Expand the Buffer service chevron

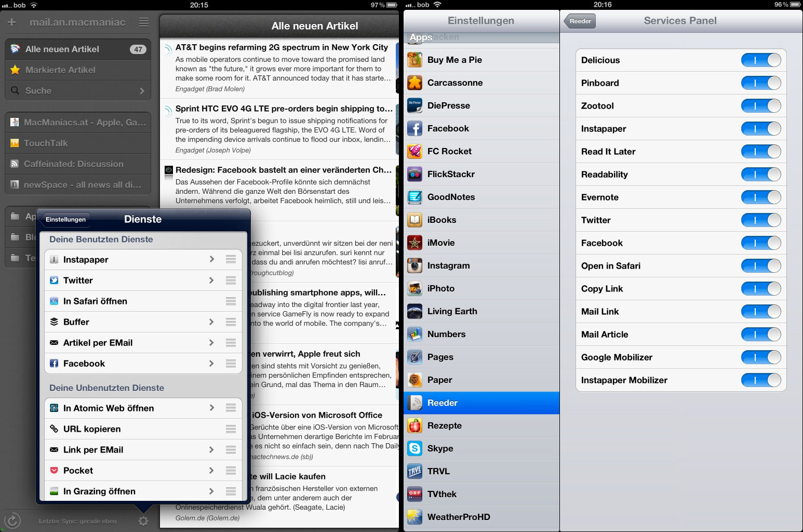[211, 322]
